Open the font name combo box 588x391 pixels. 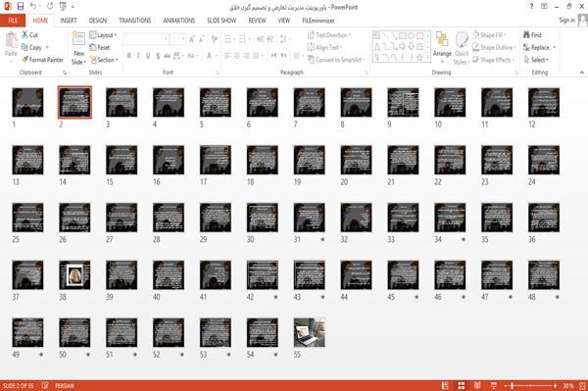pos(147,39)
